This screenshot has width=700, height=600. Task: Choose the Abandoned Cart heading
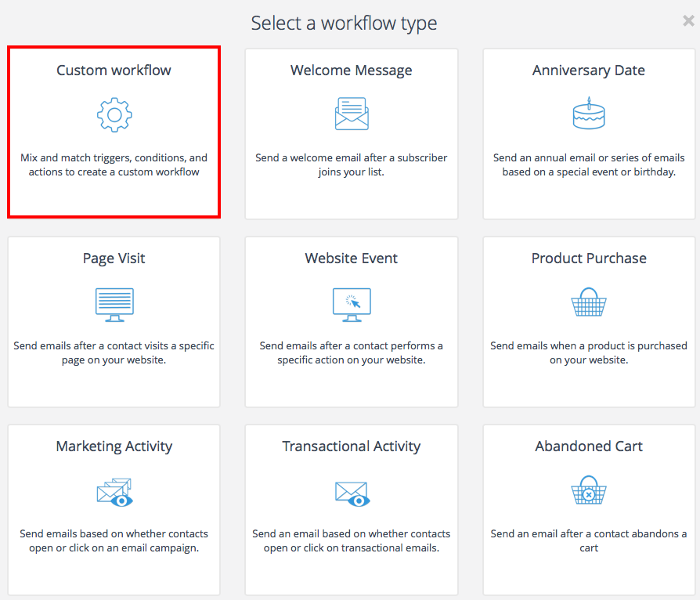coord(589,446)
